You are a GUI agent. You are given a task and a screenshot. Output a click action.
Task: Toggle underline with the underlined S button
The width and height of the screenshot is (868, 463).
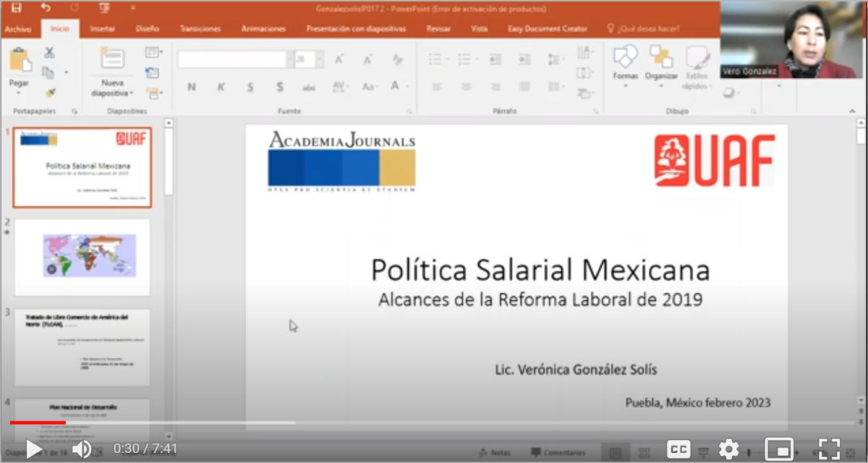point(250,87)
